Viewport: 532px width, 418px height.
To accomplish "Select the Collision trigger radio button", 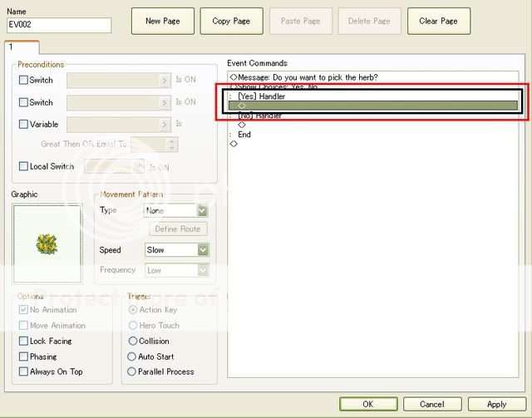I will pos(133,342).
